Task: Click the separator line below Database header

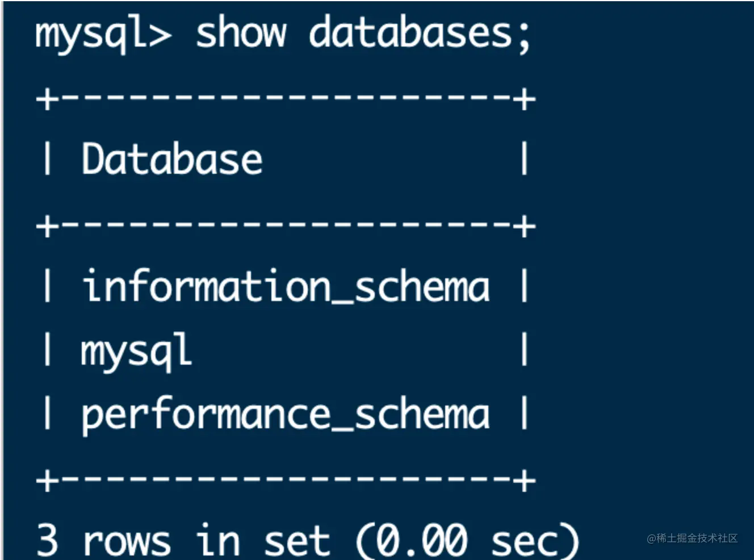Action: click(285, 227)
